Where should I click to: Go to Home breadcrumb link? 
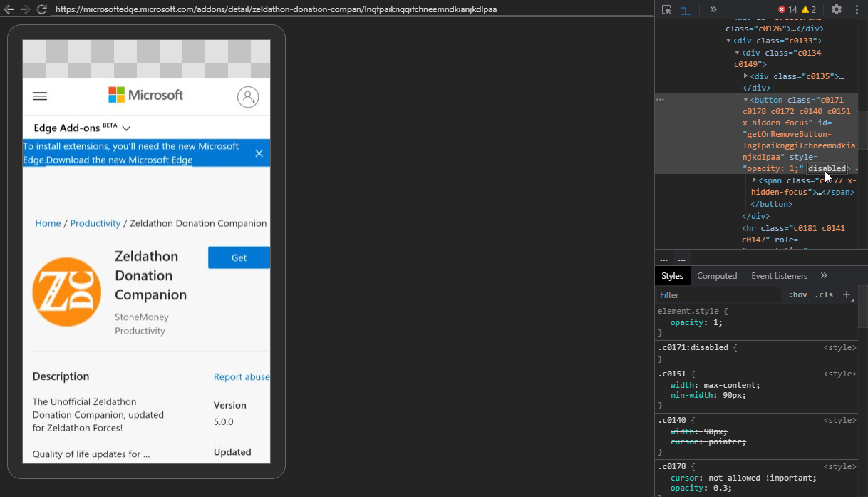(48, 223)
